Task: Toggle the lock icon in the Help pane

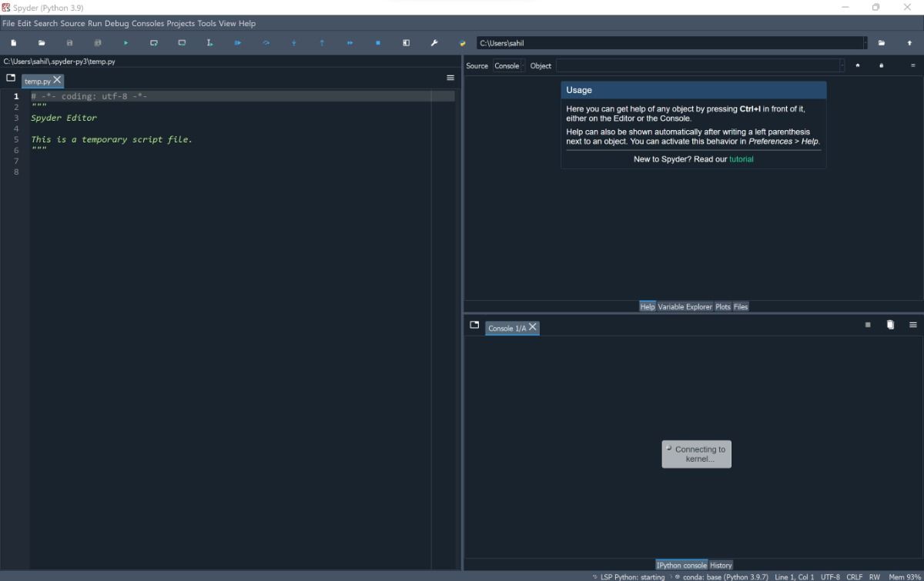Action: tap(882, 65)
